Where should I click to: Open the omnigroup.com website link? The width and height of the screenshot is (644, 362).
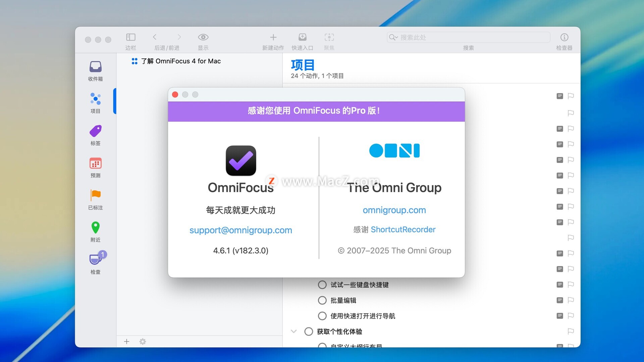point(394,210)
